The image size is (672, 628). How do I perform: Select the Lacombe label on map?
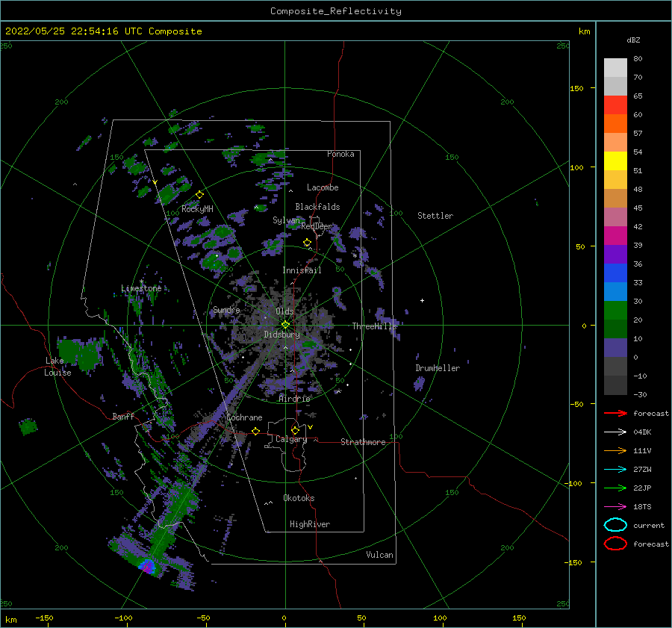pos(323,187)
